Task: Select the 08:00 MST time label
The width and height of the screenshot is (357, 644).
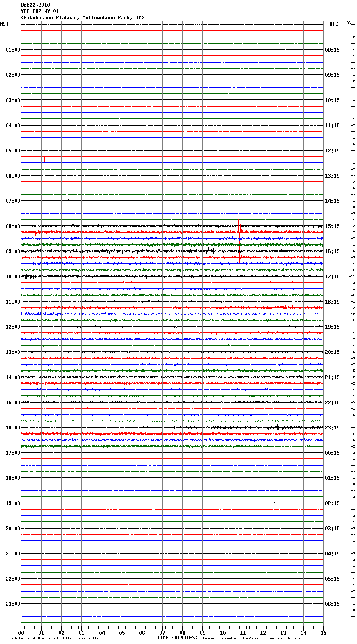Action: click(x=13, y=226)
